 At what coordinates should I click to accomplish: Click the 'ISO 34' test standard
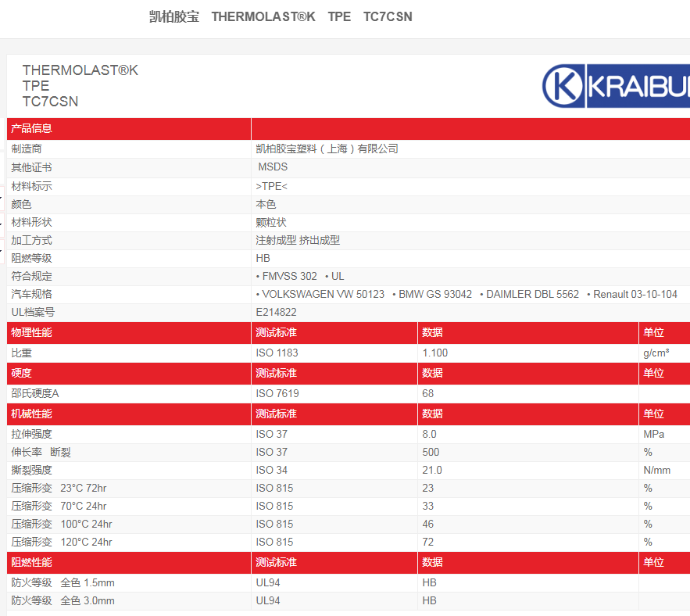(x=271, y=471)
